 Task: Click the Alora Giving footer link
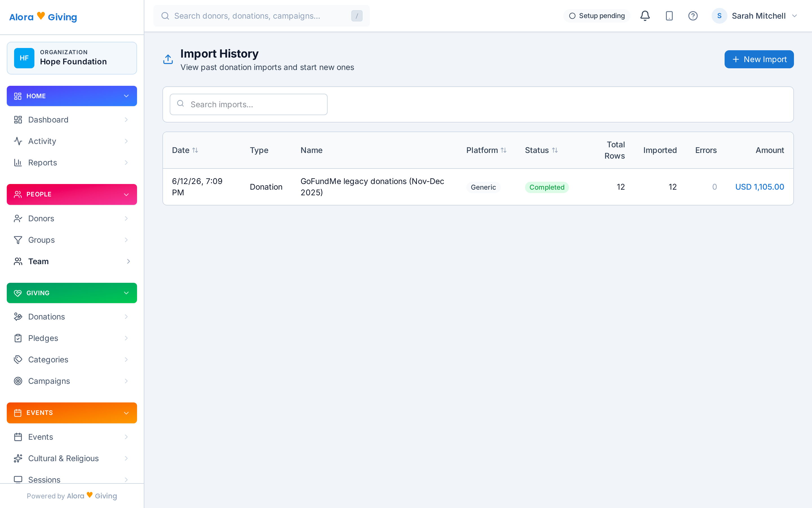pyautogui.click(x=92, y=496)
